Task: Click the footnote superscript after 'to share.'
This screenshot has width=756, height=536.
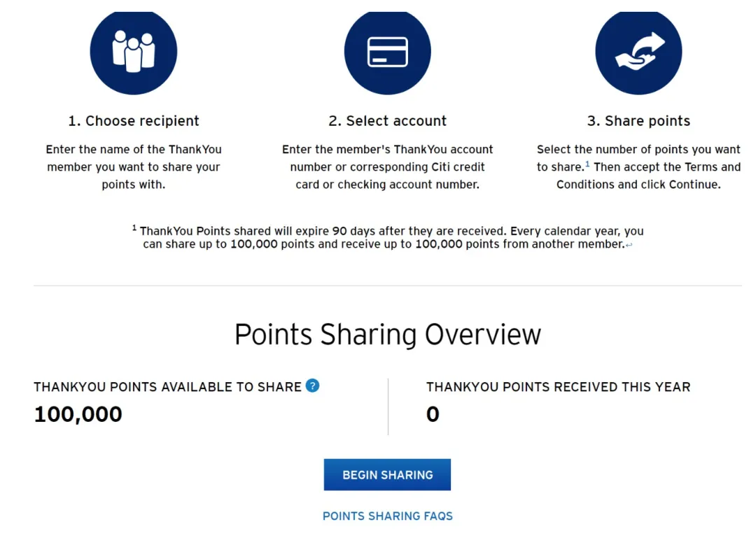Action: [587, 164]
